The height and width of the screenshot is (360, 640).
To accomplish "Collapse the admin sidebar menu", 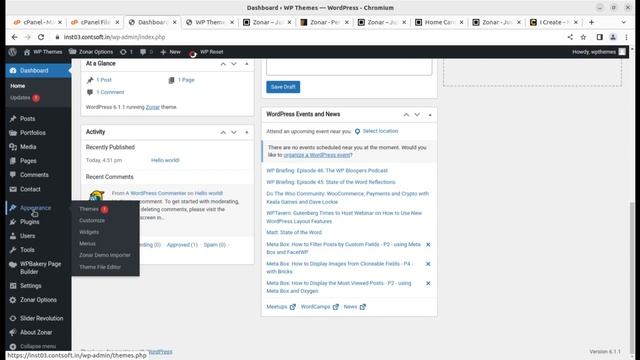I will [38, 346].
